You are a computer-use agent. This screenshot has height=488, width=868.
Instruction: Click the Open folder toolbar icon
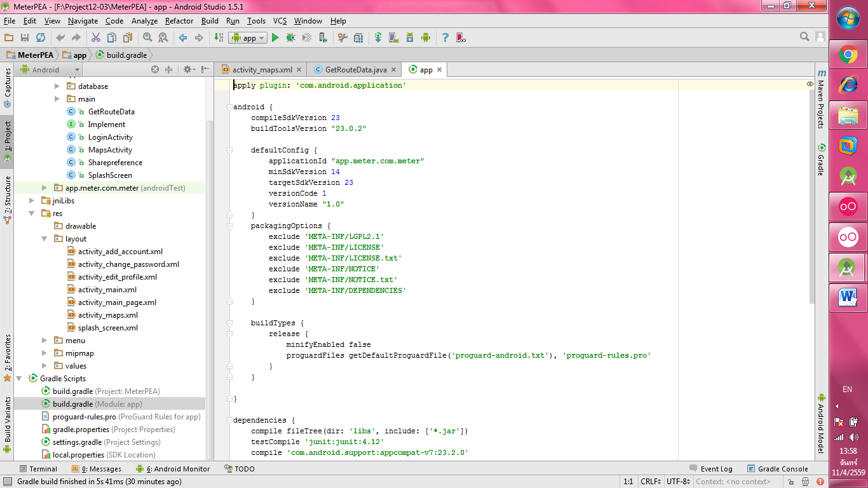click(x=9, y=38)
